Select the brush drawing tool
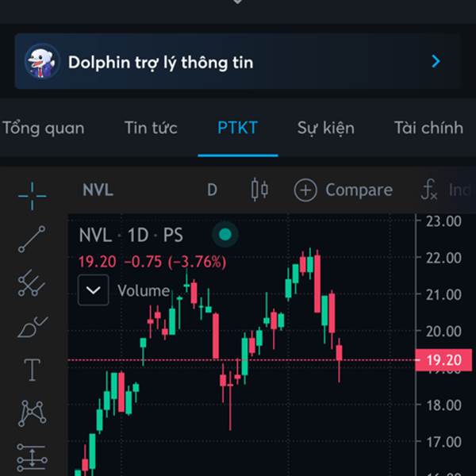This screenshot has width=476, height=476. coord(32,326)
